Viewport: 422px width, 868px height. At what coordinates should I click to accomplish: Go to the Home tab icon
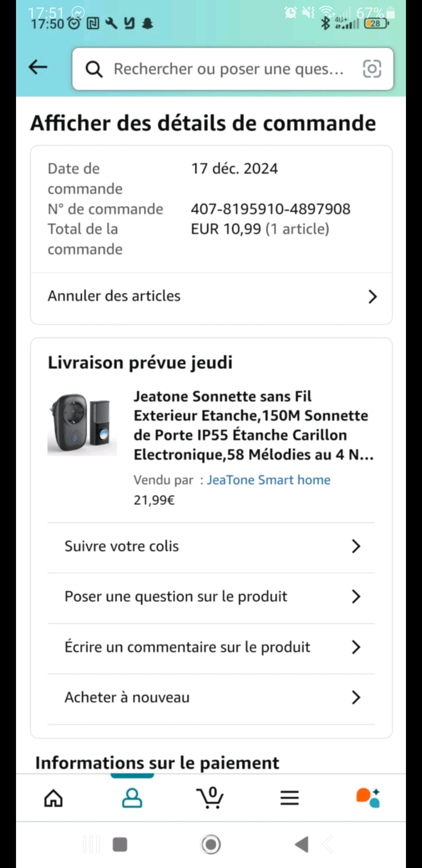[54, 798]
